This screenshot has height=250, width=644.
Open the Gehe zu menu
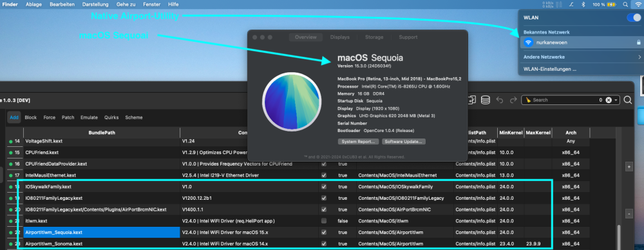tap(126, 5)
